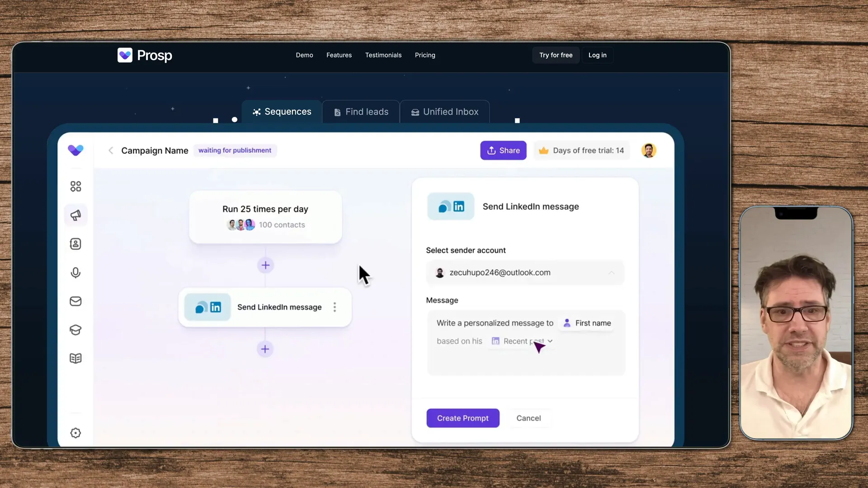Click the user avatar at top right
The width and height of the screenshot is (868, 488).
click(648, 150)
